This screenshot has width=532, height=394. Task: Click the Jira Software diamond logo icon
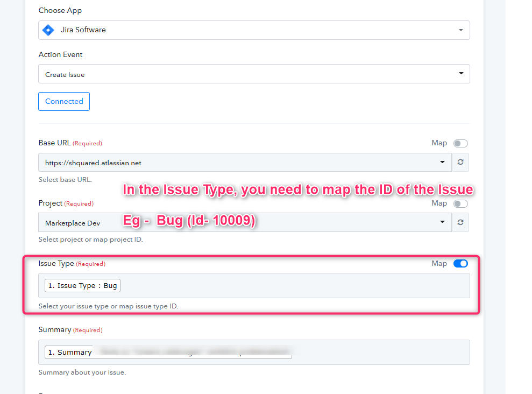tap(48, 30)
